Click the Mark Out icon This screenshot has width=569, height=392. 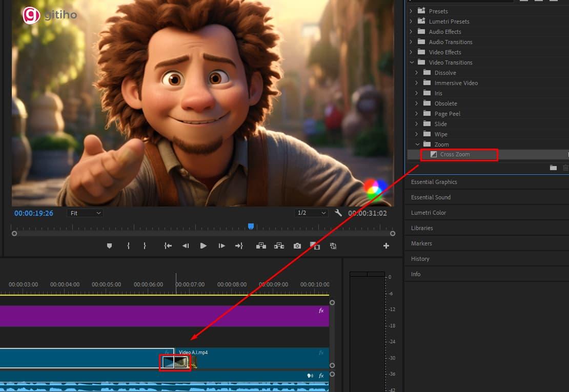(x=145, y=245)
